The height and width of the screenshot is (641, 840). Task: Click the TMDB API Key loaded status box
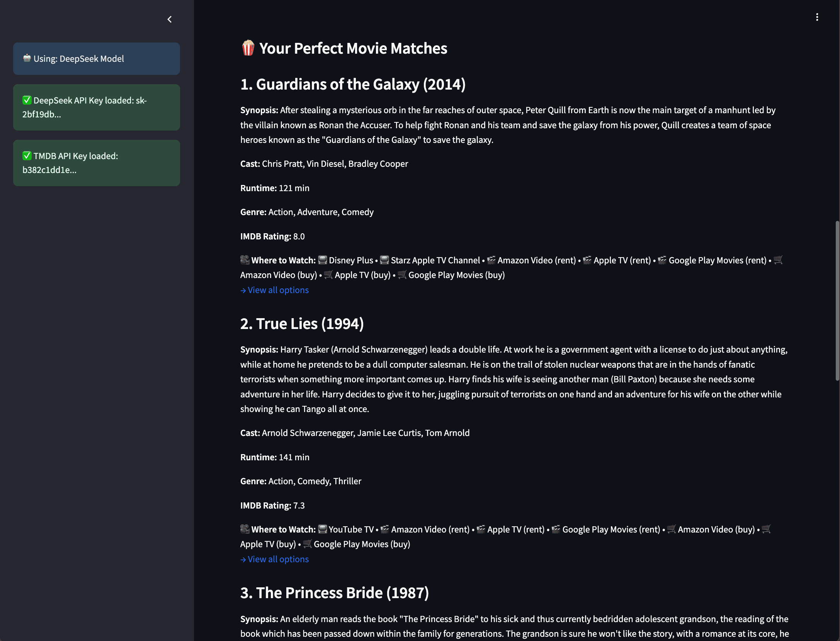(97, 163)
